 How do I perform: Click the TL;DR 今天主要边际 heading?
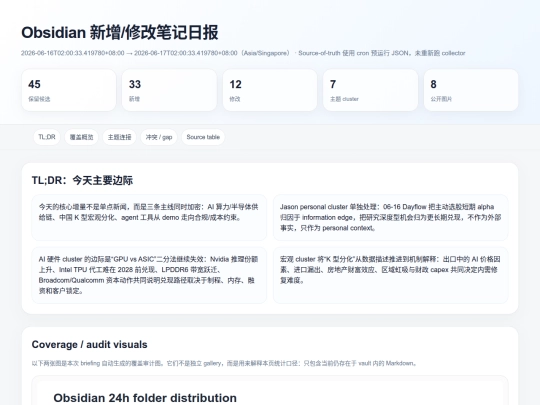tap(82, 180)
